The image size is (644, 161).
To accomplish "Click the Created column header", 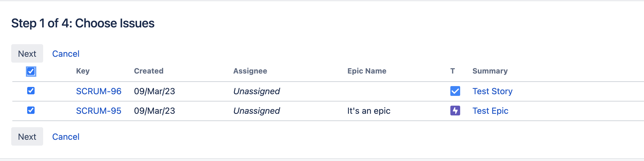I will pos(149,71).
